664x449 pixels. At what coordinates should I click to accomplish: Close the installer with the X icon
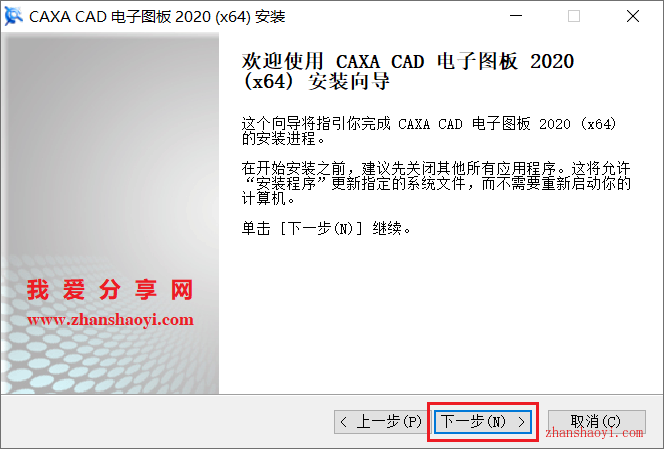pyautogui.click(x=633, y=16)
